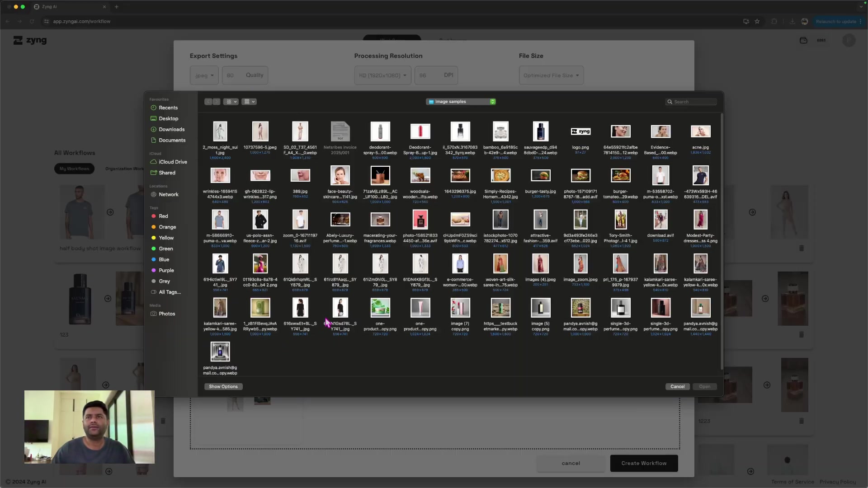868x488 pixels.
Task: Open the Shared location in sidebar
Action: (167, 173)
